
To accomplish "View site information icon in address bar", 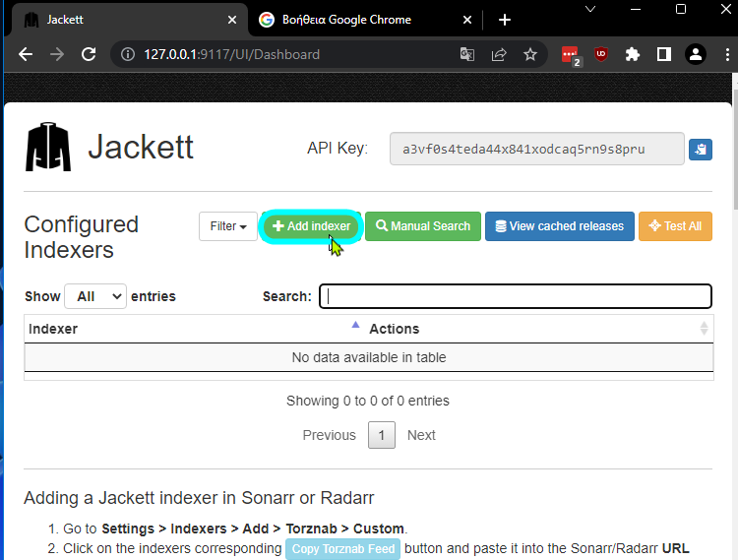I will click(128, 54).
